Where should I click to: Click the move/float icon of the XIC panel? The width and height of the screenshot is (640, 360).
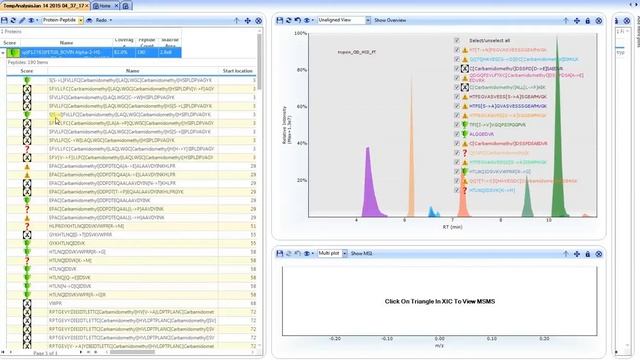coord(577,20)
